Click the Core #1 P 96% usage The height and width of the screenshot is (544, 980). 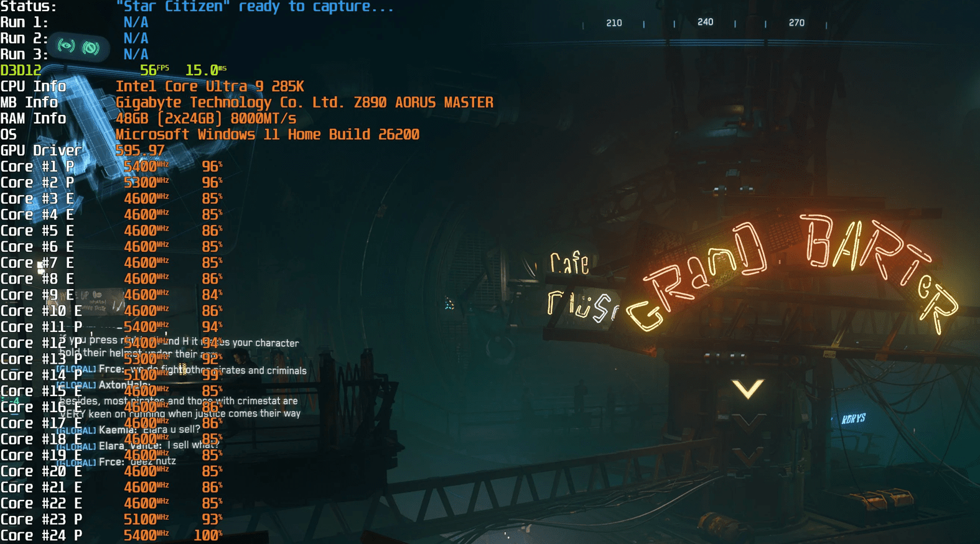coord(212,167)
